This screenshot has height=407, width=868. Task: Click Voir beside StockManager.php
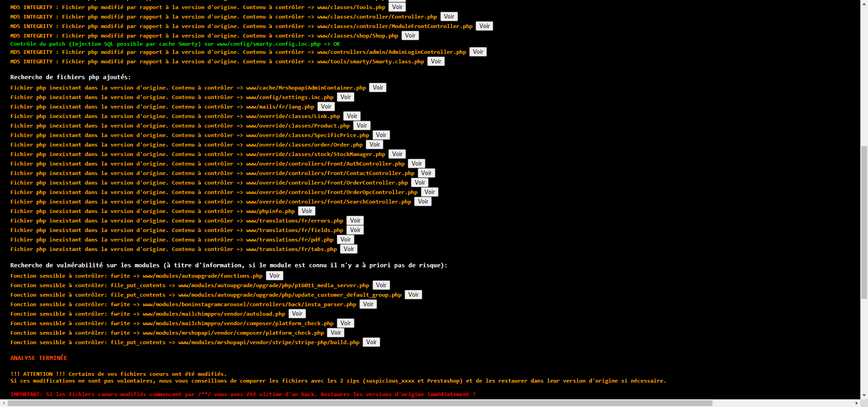[397, 154]
